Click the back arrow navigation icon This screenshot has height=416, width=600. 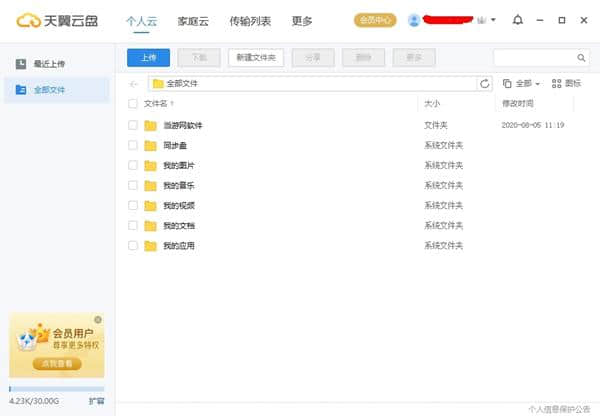pos(134,84)
